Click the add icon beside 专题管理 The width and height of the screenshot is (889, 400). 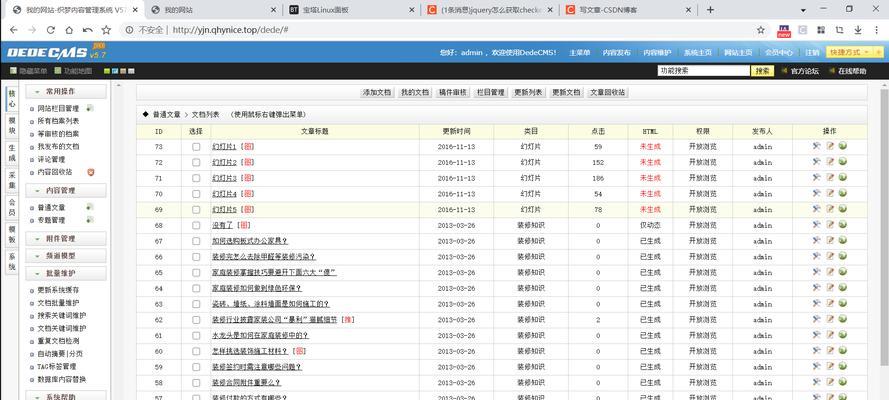tap(90, 219)
